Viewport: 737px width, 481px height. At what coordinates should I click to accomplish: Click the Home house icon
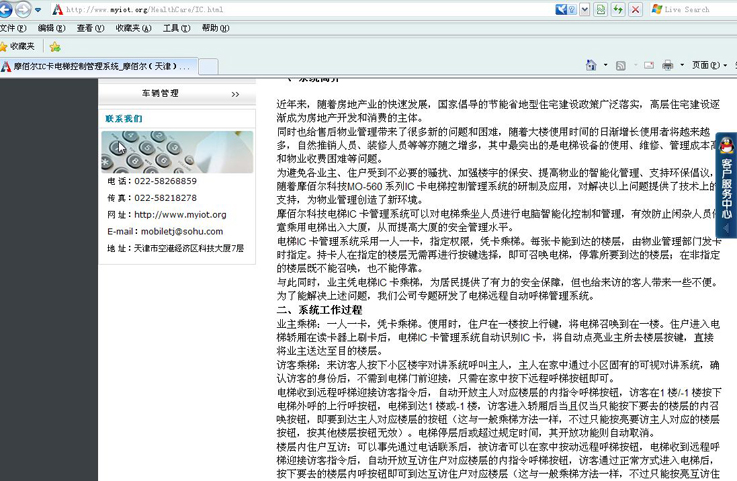click(x=591, y=65)
